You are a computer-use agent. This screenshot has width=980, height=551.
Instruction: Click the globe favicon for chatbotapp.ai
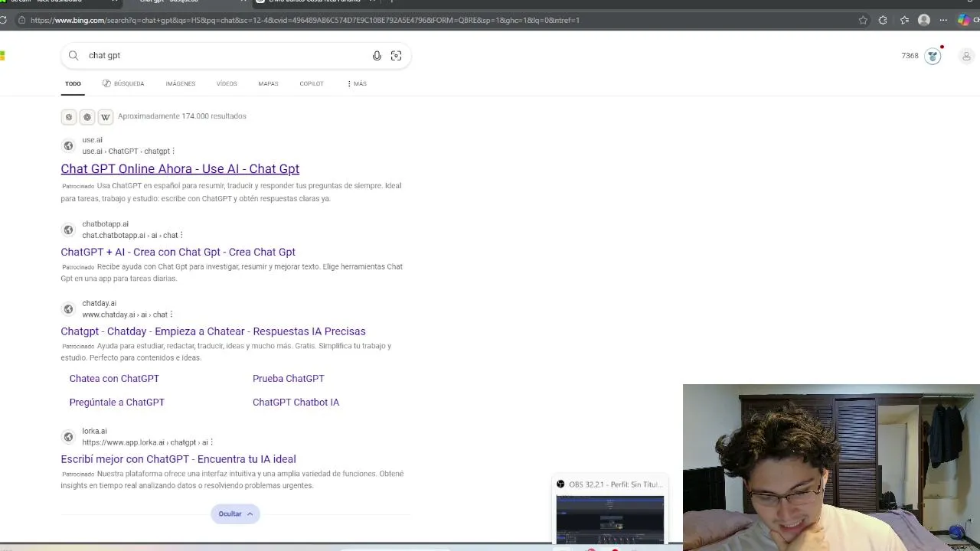click(x=68, y=230)
